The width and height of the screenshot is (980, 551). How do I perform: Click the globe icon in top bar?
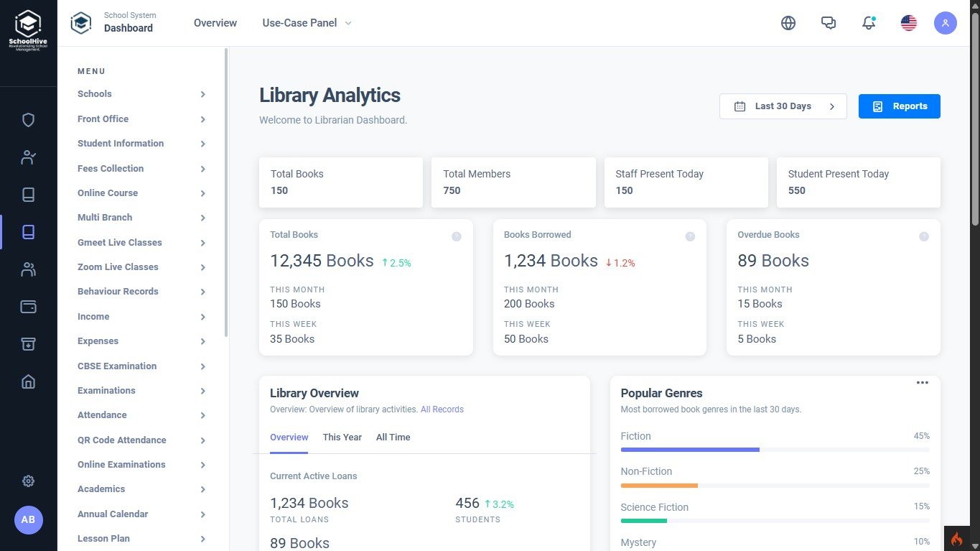(788, 22)
